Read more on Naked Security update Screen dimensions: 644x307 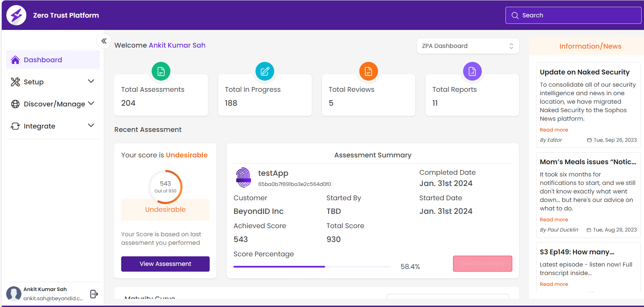pyautogui.click(x=554, y=130)
